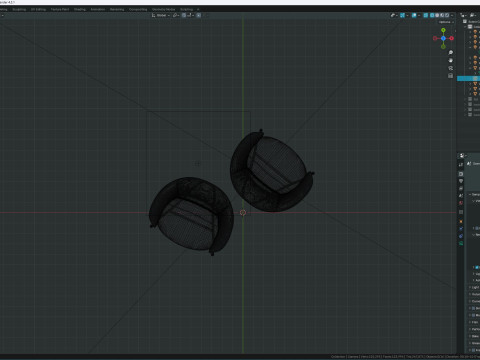Open the Global transform orientation dropdown
Image resolution: width=480 pixels, height=360 pixels.
[161, 15]
